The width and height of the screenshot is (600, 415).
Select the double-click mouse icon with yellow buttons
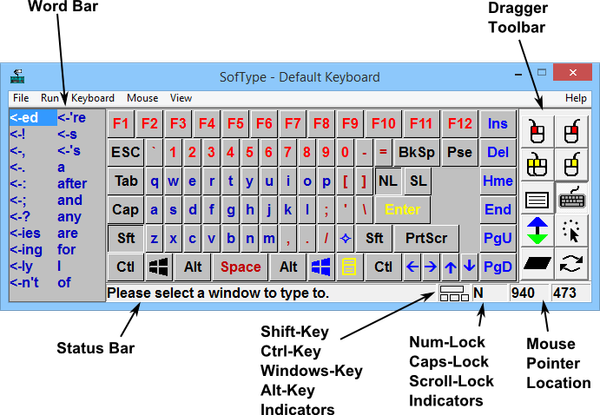tap(537, 164)
